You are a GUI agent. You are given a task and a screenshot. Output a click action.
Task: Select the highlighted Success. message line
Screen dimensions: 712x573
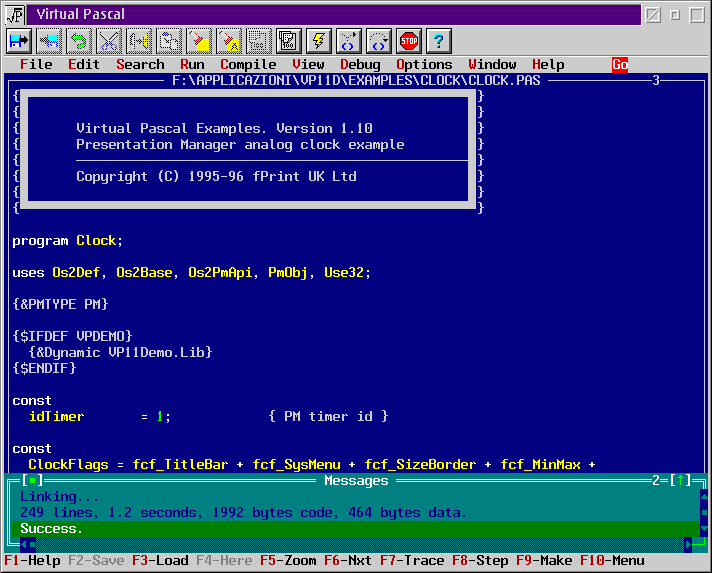(356, 529)
